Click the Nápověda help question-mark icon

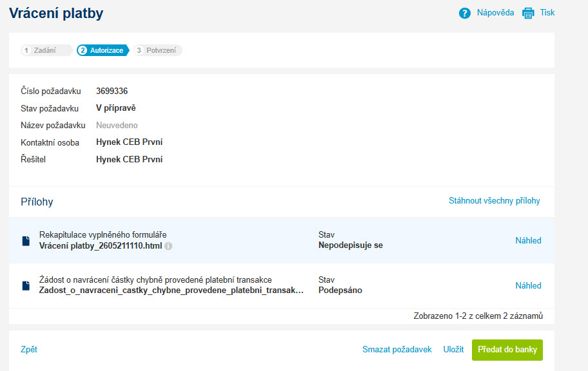pyautogui.click(x=465, y=13)
